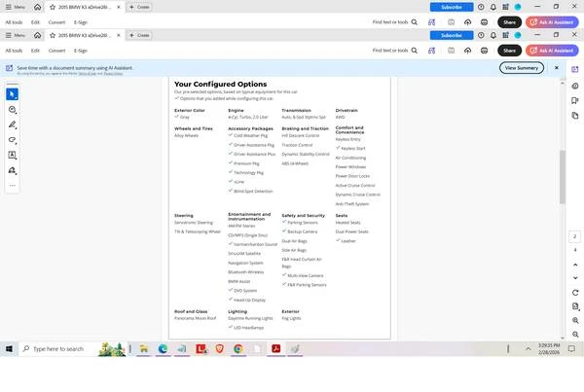Select the freehand draw loop tool
This screenshot has height=392, width=584.
point(12,140)
